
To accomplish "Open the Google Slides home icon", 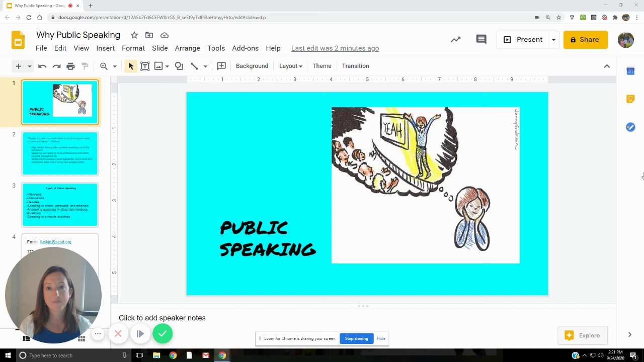I will click(x=18, y=40).
